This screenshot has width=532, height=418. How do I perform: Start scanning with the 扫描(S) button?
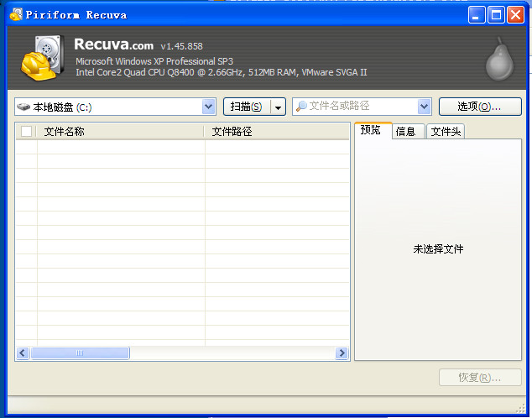[247, 107]
